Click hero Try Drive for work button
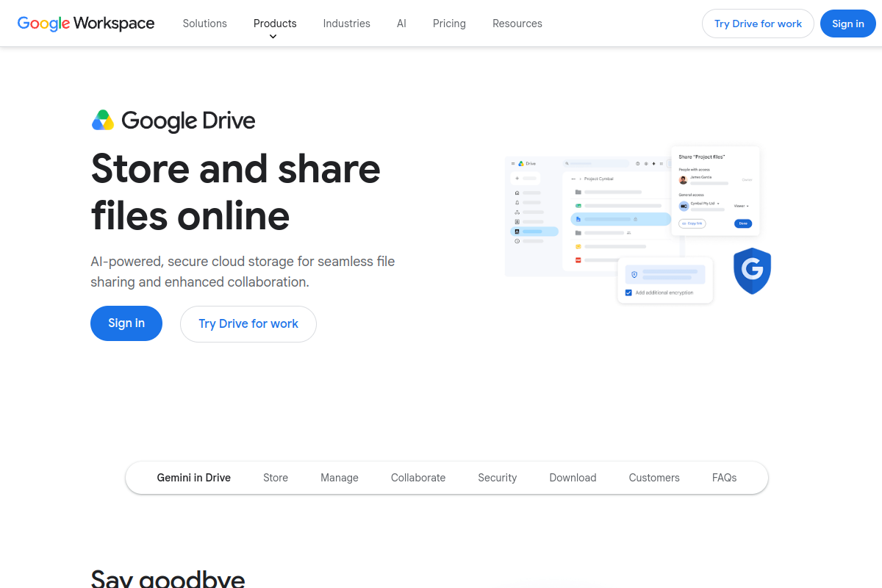This screenshot has width=882, height=588. click(248, 324)
